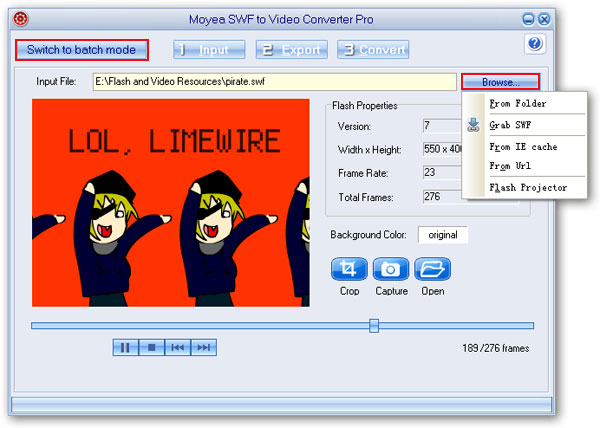Click the frame seek slider handle
The image size is (600, 428).
tap(374, 326)
